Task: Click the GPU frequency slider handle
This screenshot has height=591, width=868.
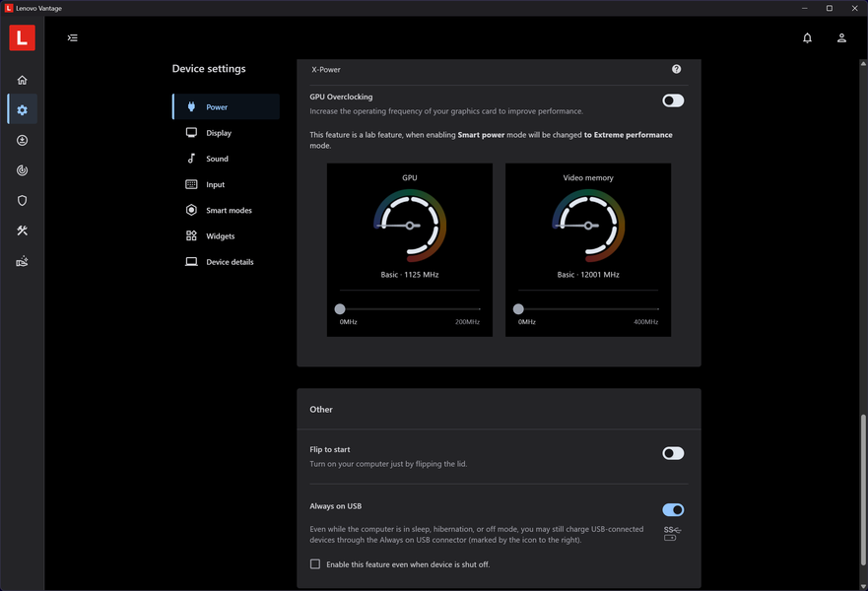Action: [340, 308]
